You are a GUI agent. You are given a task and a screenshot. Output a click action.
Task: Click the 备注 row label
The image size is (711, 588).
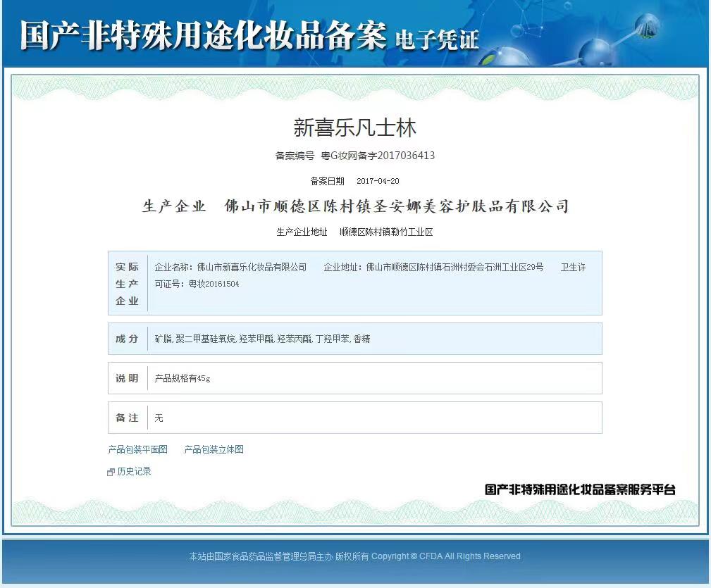(127, 418)
